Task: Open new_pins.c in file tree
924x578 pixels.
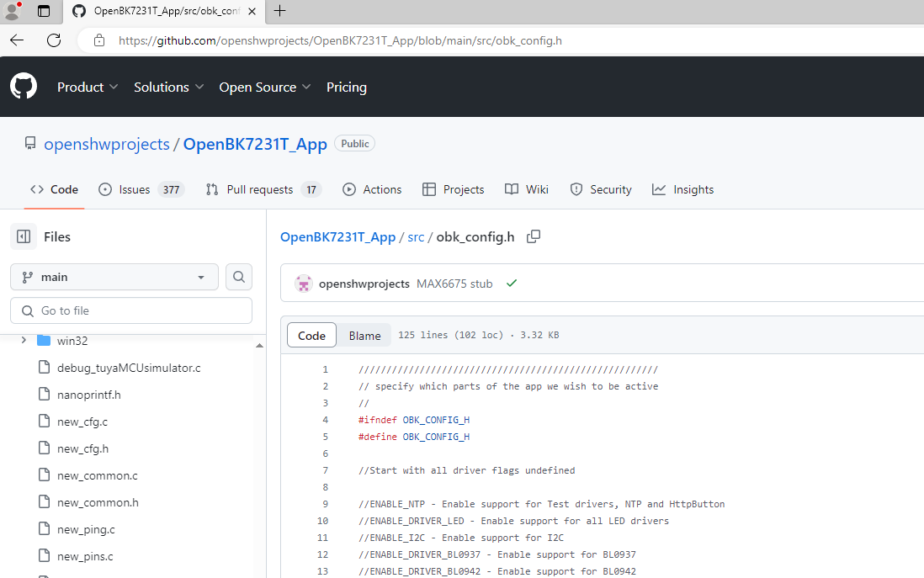Action: [x=85, y=556]
